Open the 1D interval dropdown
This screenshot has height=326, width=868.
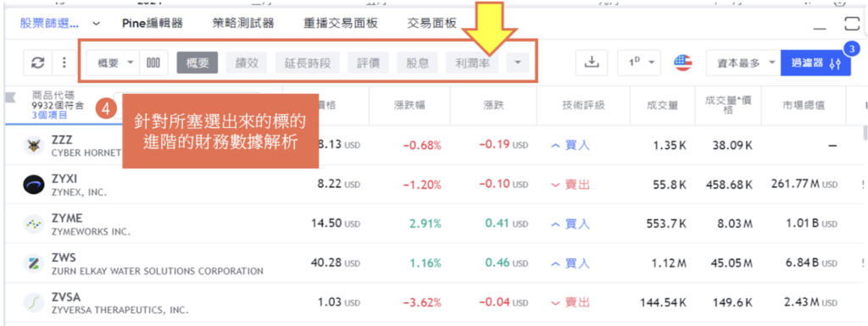pyautogui.click(x=639, y=63)
